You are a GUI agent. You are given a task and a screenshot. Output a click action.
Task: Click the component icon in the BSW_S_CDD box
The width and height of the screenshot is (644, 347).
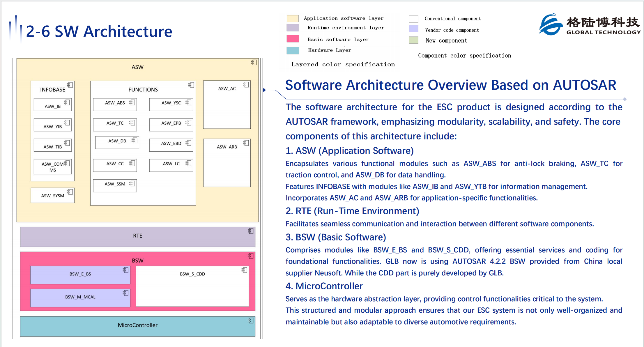click(x=244, y=270)
